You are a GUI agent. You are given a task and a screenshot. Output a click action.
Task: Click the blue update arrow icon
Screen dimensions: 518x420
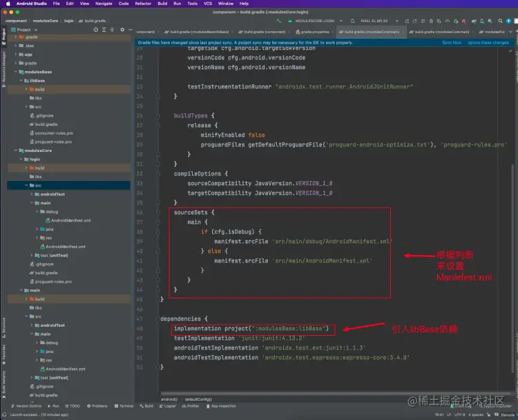509,21
